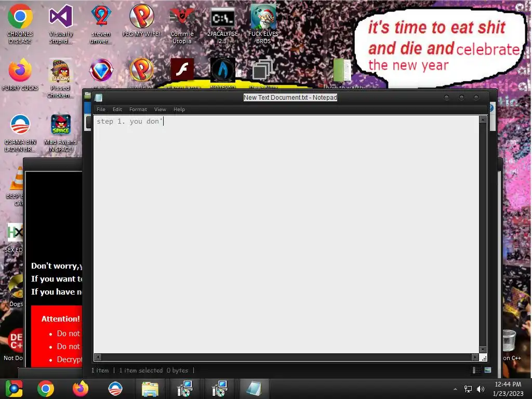532x399 pixels.
Task: Open the Edit menu in Notepad
Action: pos(117,109)
